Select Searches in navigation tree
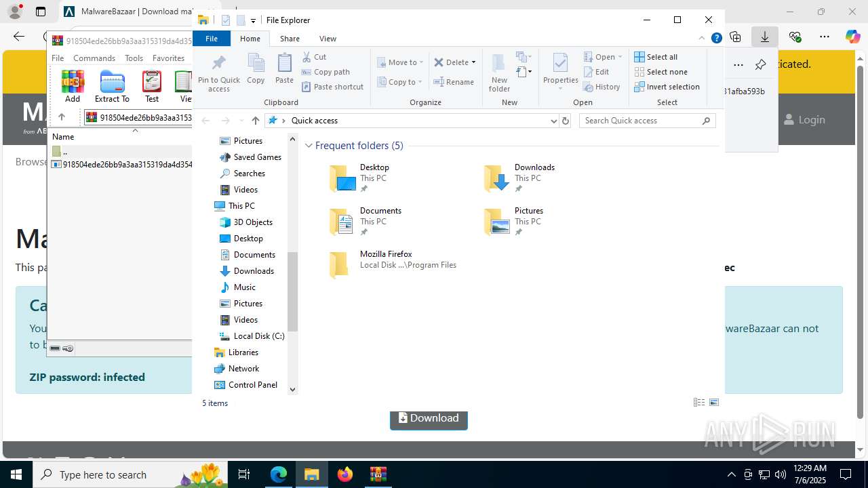 [x=242, y=174]
